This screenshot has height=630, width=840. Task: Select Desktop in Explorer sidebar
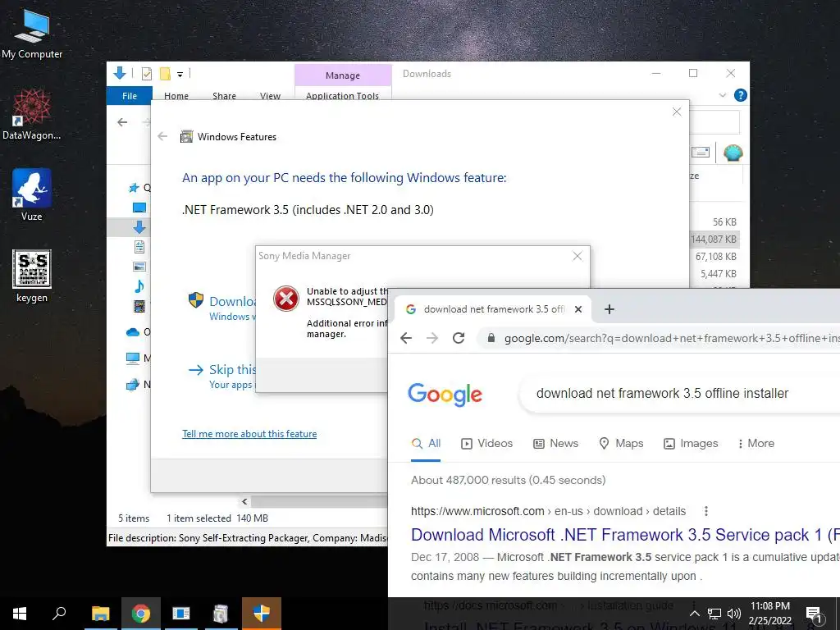pyautogui.click(x=139, y=208)
